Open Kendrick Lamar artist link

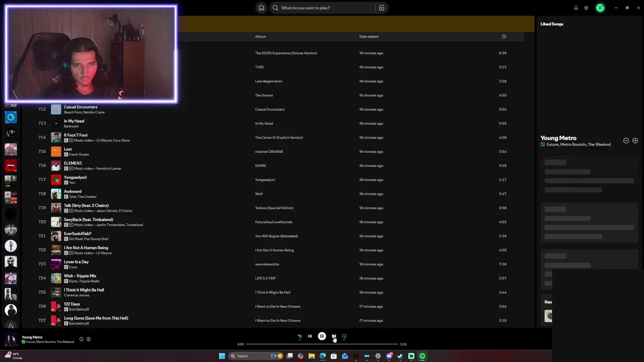tap(108, 168)
